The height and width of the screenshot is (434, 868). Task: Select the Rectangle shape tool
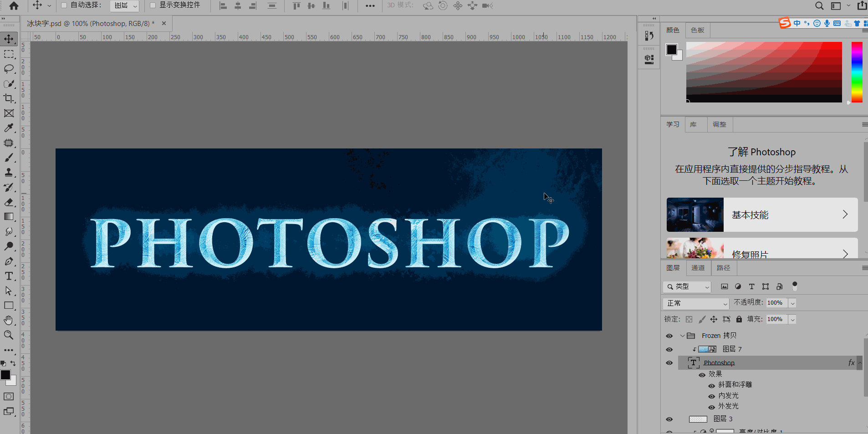pyautogui.click(x=9, y=306)
